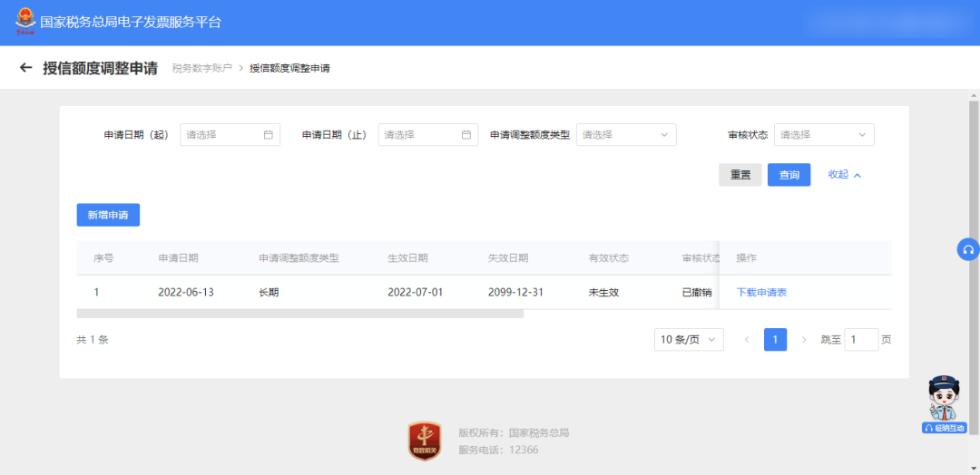Expand the 申请调整额度类型 dropdown
The image size is (980, 475).
[x=626, y=135]
